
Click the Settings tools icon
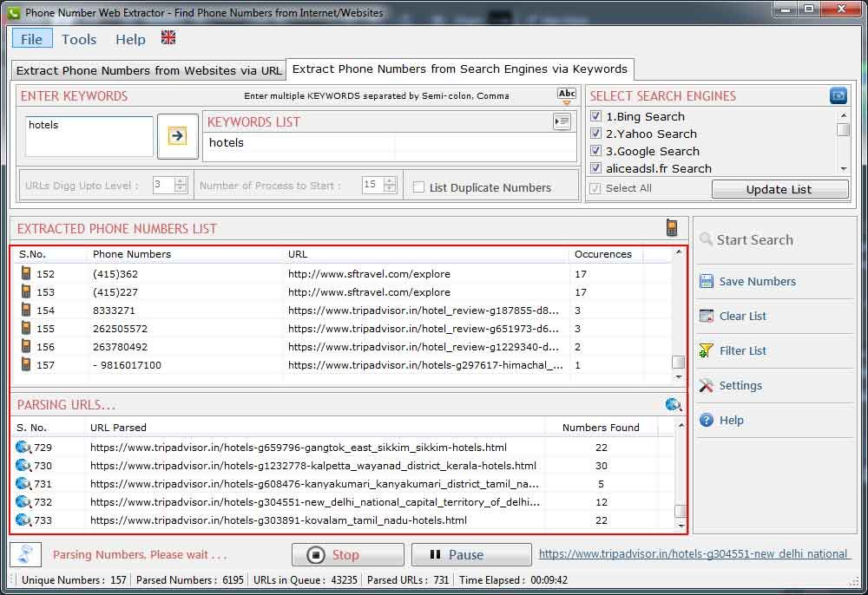(707, 385)
